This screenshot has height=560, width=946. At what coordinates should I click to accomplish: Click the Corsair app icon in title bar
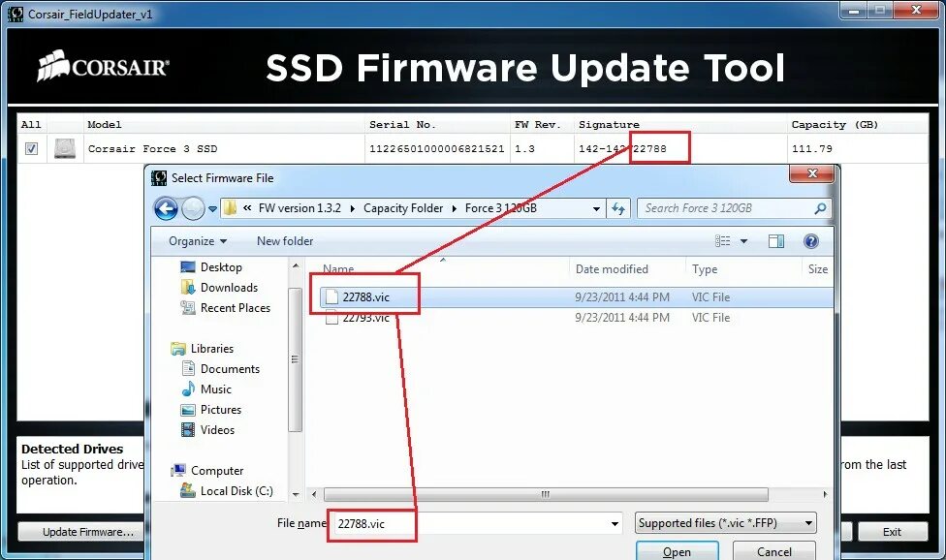(x=16, y=14)
